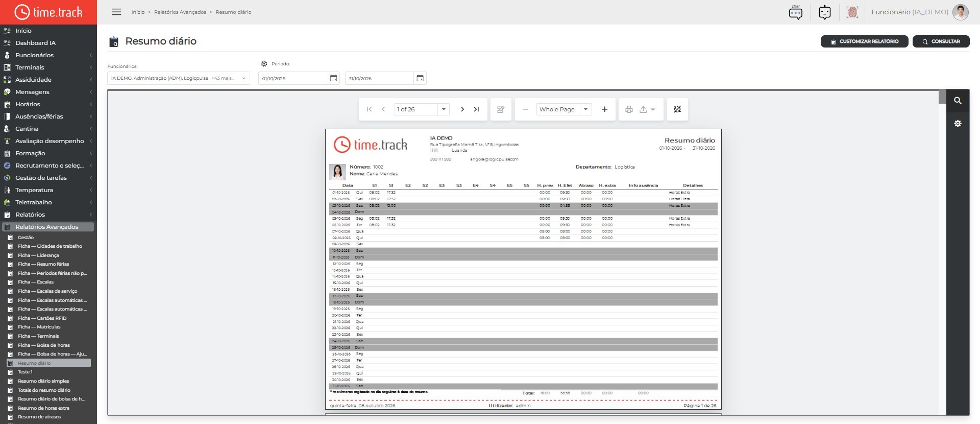This screenshot has height=424, width=980.
Task: Expand the Funcionários sidebar menu
Action: click(x=48, y=55)
